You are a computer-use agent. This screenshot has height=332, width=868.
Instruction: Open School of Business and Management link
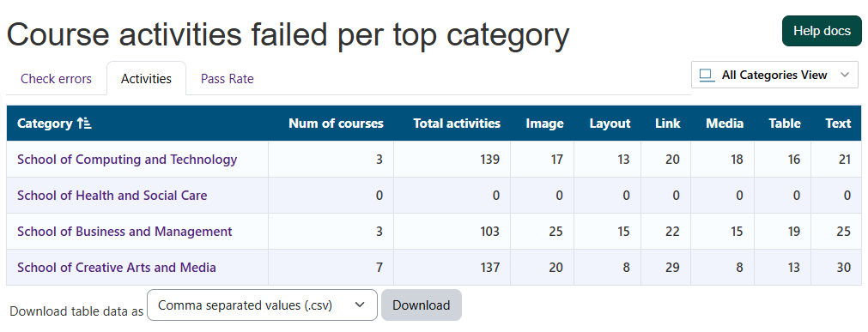click(124, 232)
